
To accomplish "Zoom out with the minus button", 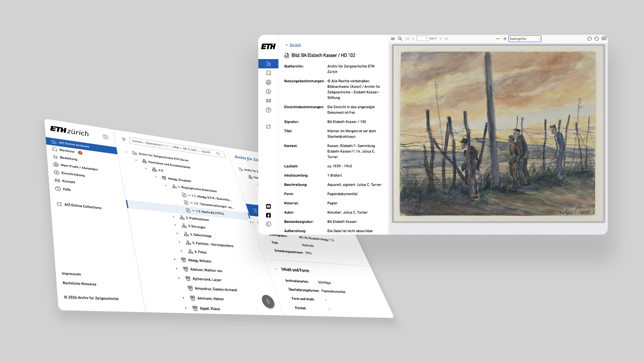I will click(x=498, y=39).
